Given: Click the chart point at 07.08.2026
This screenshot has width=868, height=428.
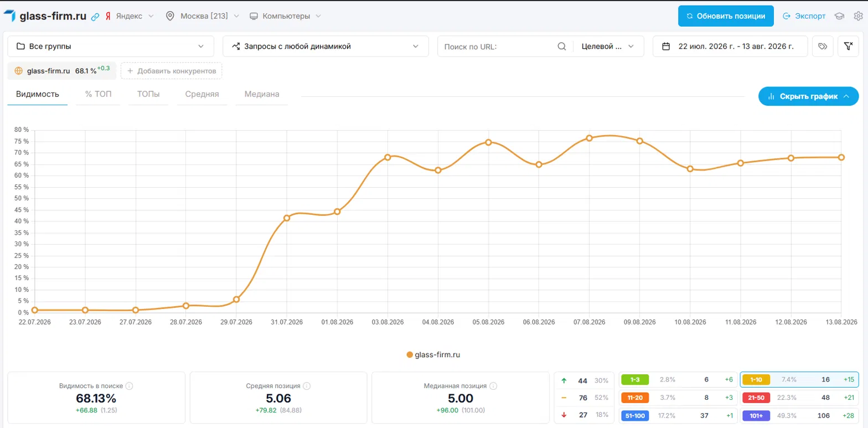Looking at the screenshot, I should (589, 138).
